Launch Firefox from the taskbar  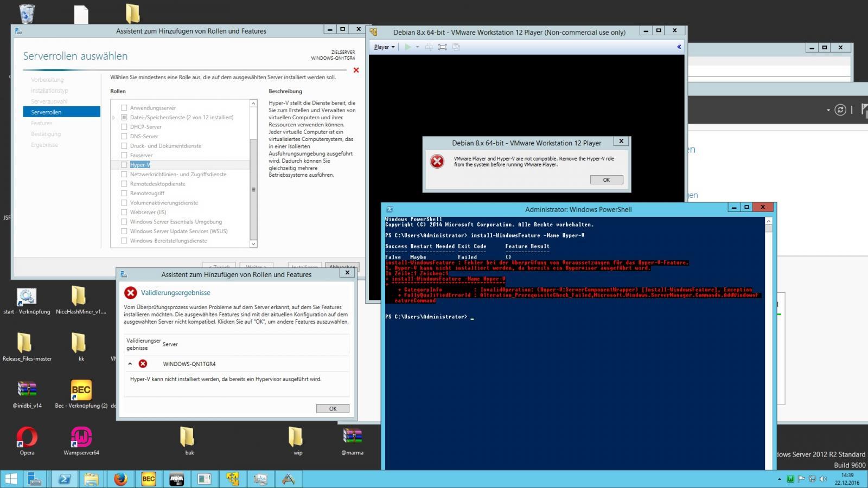pos(120,479)
